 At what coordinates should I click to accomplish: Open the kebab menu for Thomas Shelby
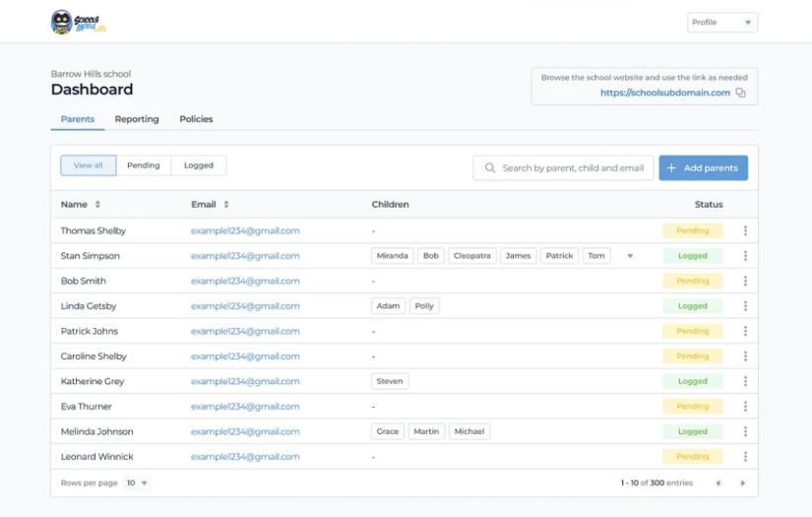745,230
